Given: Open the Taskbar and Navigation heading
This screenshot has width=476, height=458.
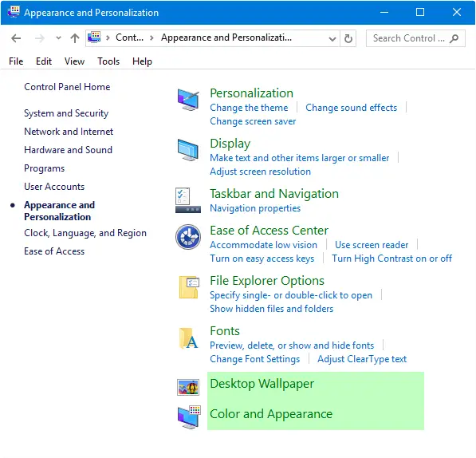Looking at the screenshot, I should [274, 194].
